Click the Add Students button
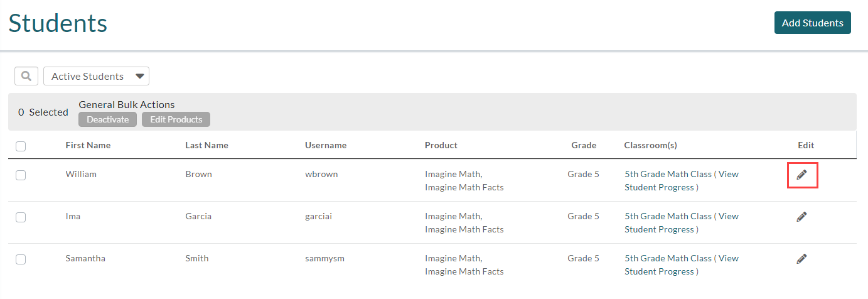The image size is (868, 299). (x=812, y=23)
